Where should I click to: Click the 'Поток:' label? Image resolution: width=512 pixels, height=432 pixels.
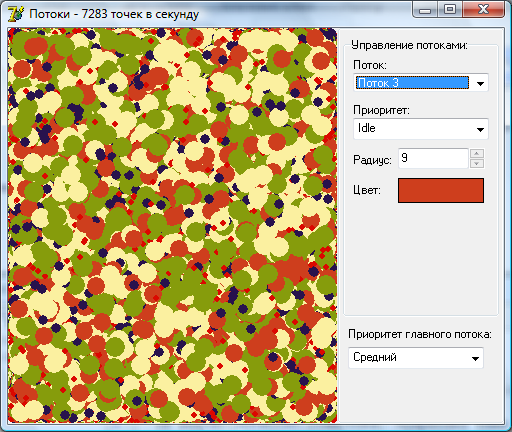(370, 65)
